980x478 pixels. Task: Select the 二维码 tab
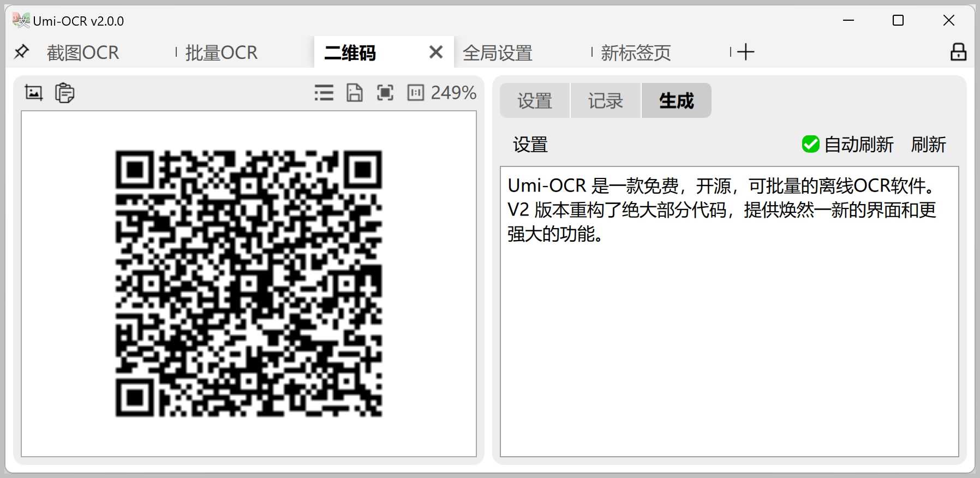(350, 53)
